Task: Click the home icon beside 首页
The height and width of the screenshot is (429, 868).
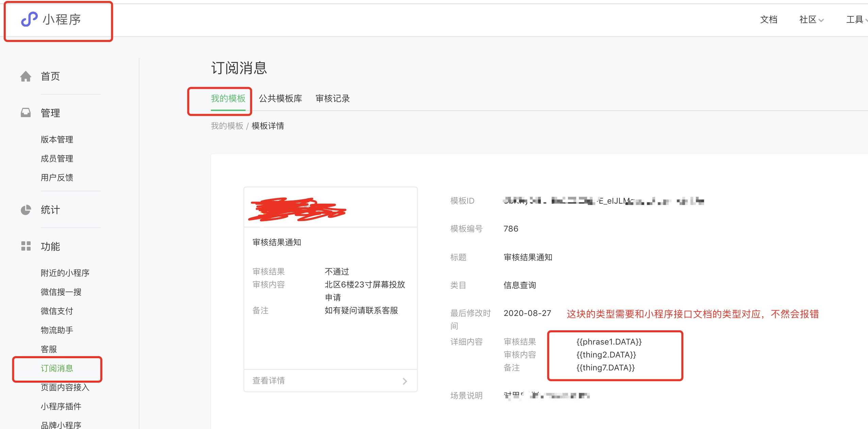Action: [x=26, y=76]
